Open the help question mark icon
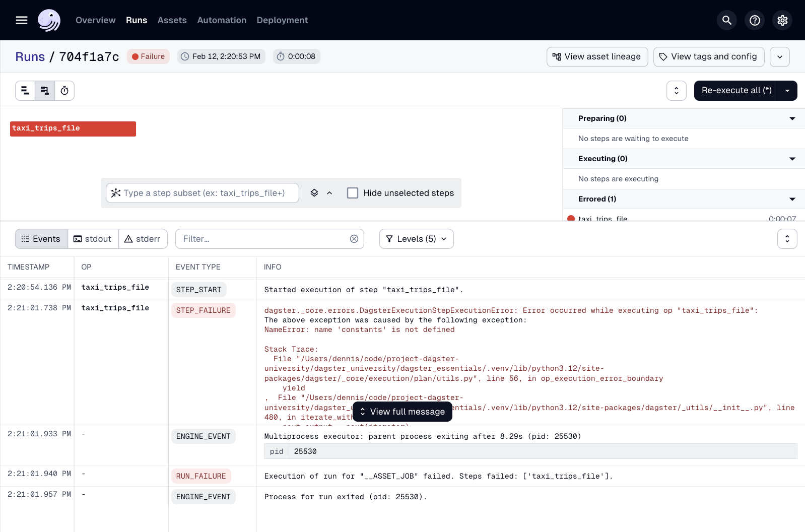Image resolution: width=805 pixels, height=532 pixels. [x=754, y=20]
